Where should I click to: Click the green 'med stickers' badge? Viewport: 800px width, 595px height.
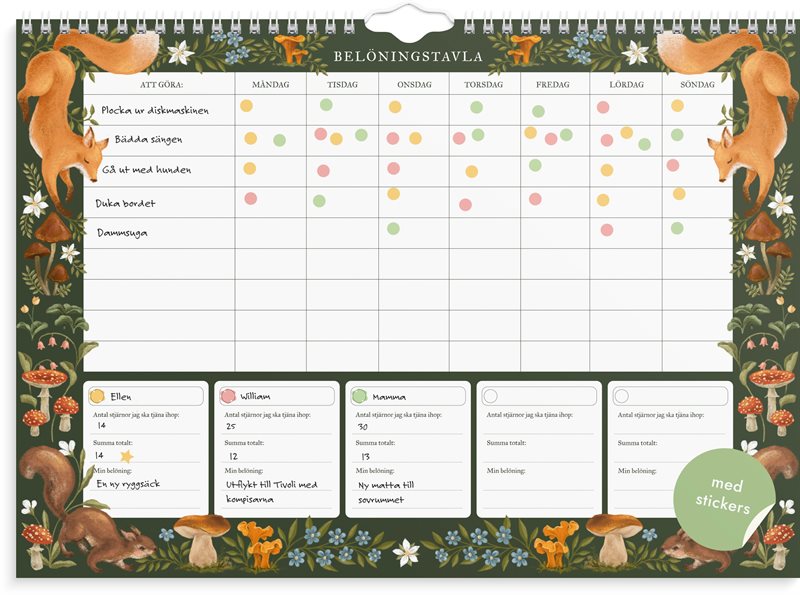tap(718, 497)
